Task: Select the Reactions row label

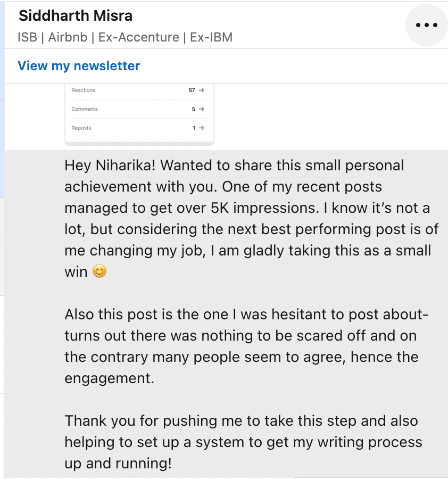Action: pyautogui.click(x=84, y=90)
